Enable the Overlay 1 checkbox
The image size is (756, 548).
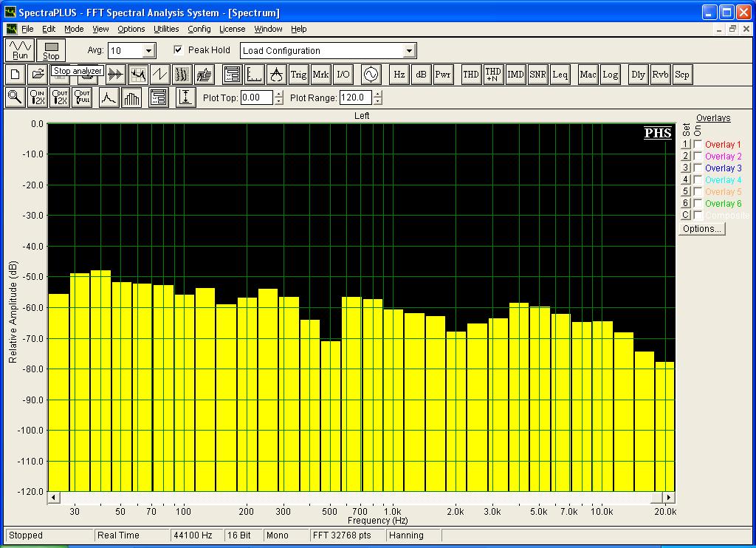click(x=698, y=145)
